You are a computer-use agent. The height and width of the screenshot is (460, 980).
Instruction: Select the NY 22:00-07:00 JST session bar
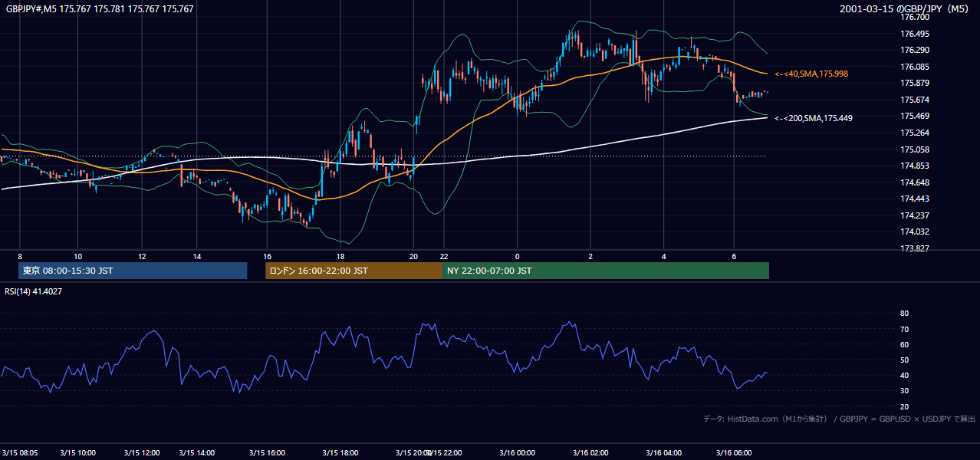tap(606, 271)
